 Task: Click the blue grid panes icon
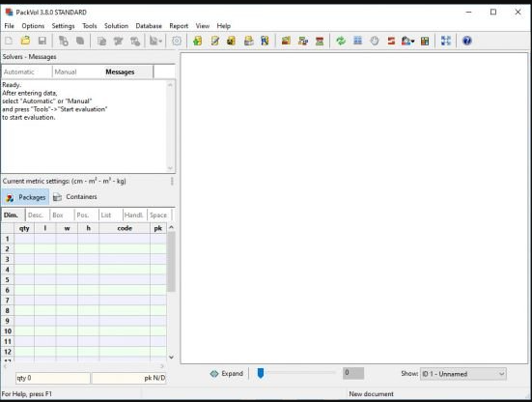click(x=357, y=41)
